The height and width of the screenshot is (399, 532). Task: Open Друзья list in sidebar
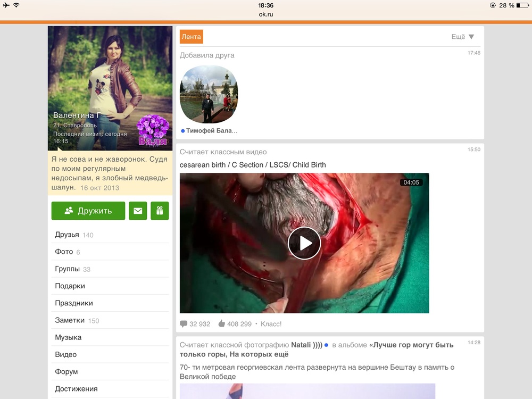click(67, 235)
